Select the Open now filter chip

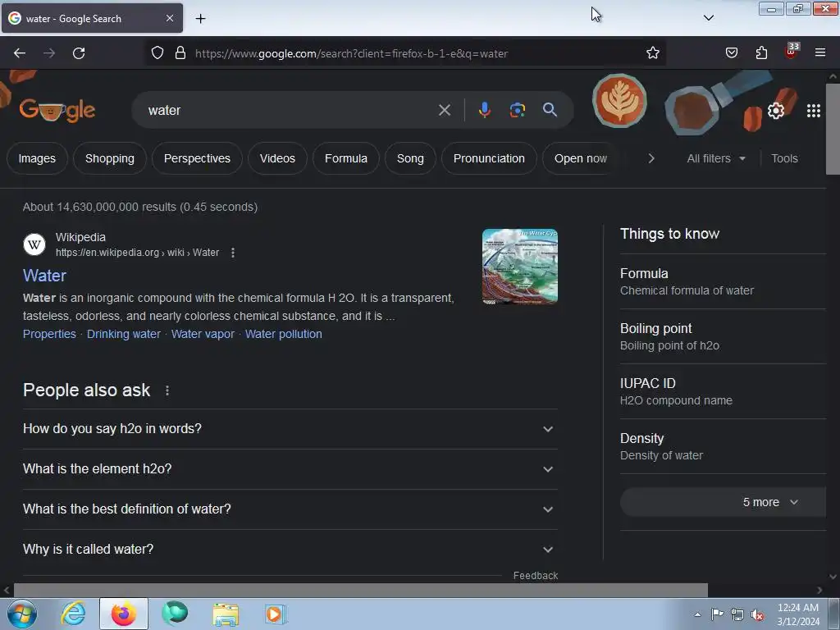[x=580, y=158]
